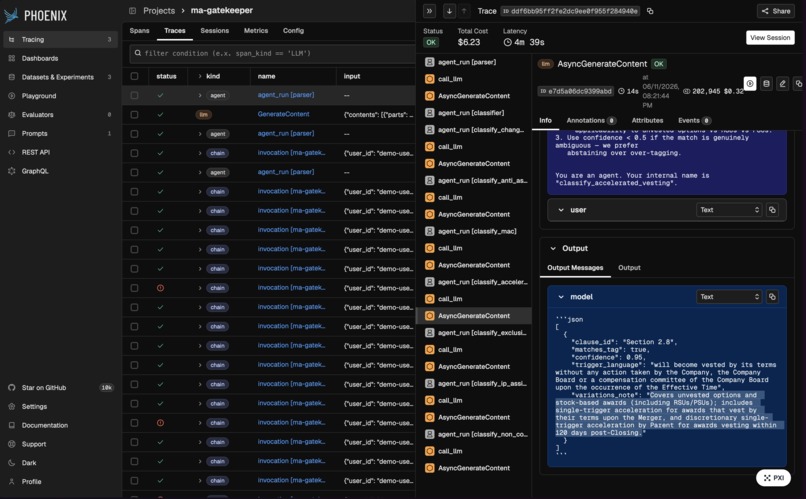Open the model message Text format dropdown
Screen dimensions: 806x499
(729, 297)
